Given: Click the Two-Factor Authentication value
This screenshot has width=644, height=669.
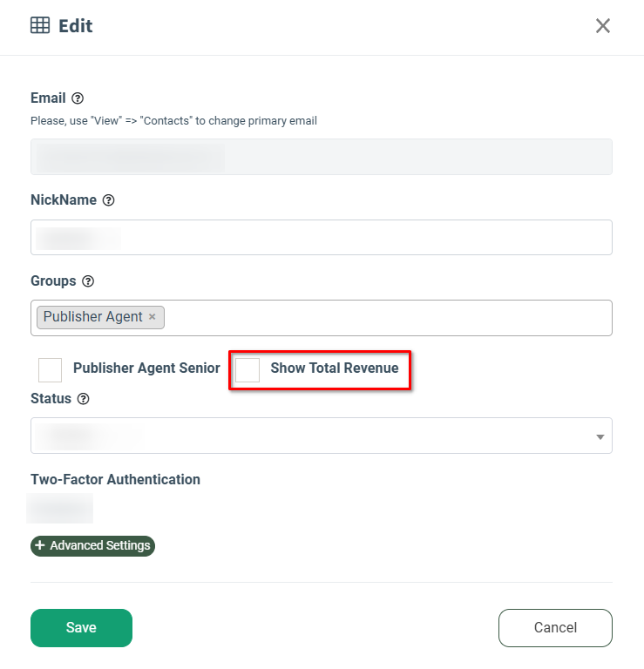Looking at the screenshot, I should [60, 508].
